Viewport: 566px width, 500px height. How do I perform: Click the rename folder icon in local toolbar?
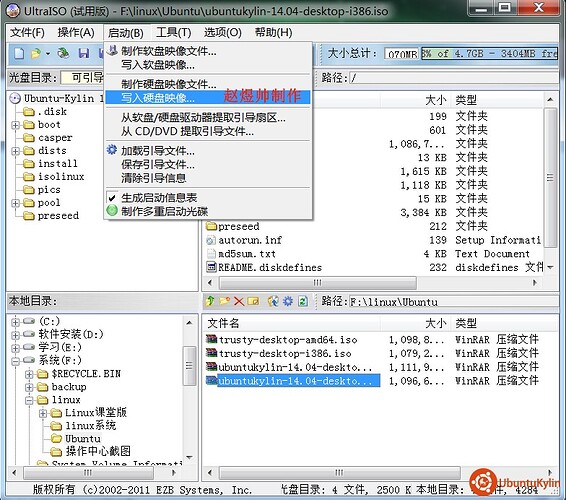tap(253, 301)
